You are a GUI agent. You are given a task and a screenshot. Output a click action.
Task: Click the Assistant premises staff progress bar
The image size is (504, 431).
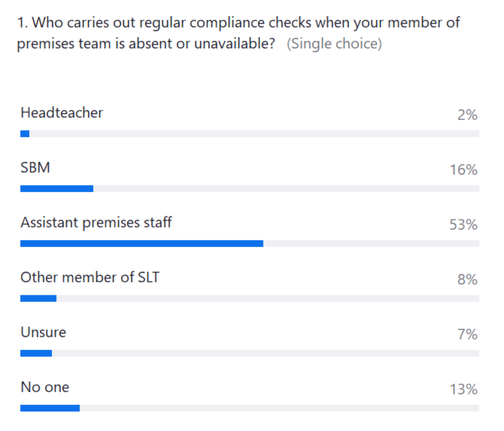click(x=249, y=244)
